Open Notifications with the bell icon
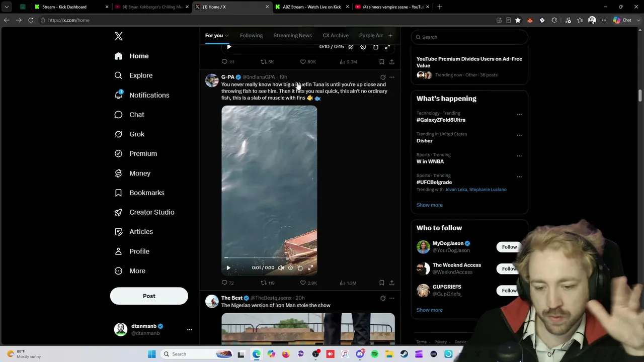 tap(118, 95)
